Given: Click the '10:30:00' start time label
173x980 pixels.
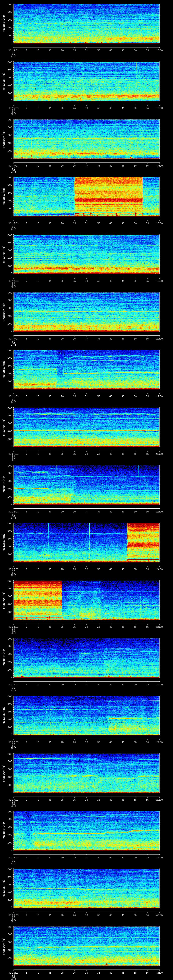Looking at the screenshot, I should pos(13,972).
